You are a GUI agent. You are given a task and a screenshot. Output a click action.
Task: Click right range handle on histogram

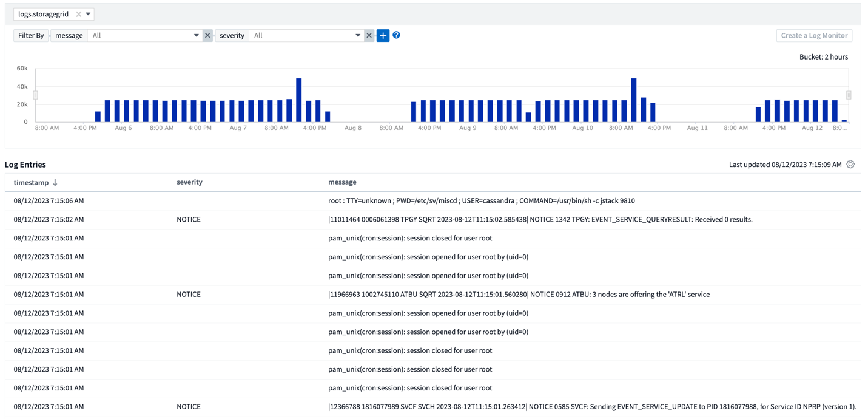849,95
